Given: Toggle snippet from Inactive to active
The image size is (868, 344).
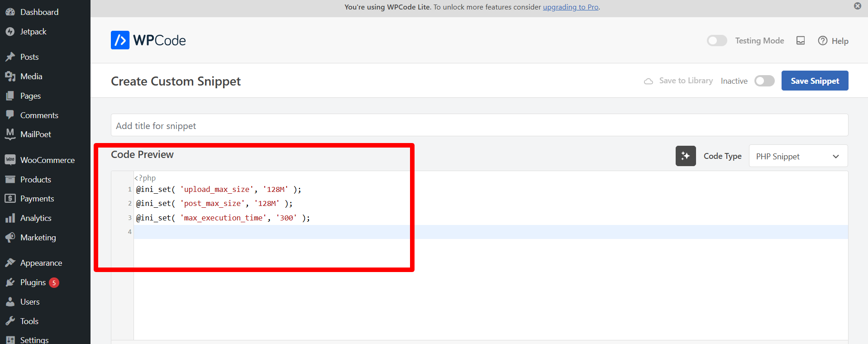Looking at the screenshot, I should coord(764,81).
